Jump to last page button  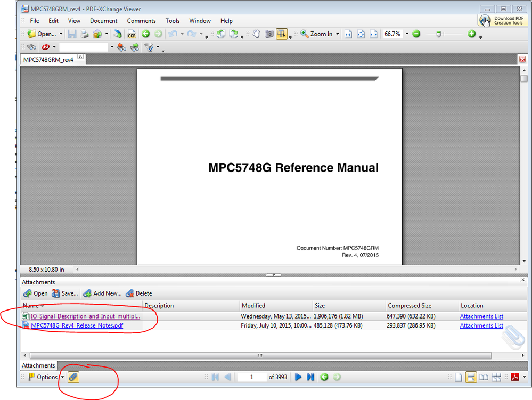pyautogui.click(x=310, y=377)
